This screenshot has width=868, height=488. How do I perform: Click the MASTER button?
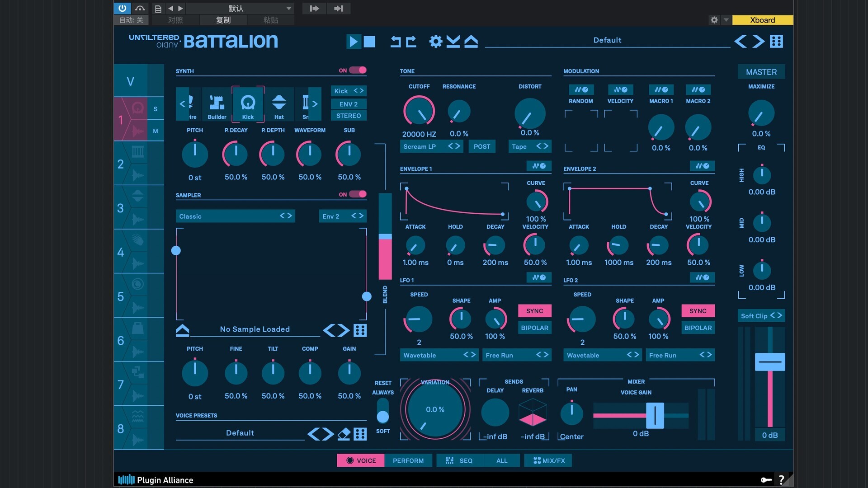click(x=761, y=72)
